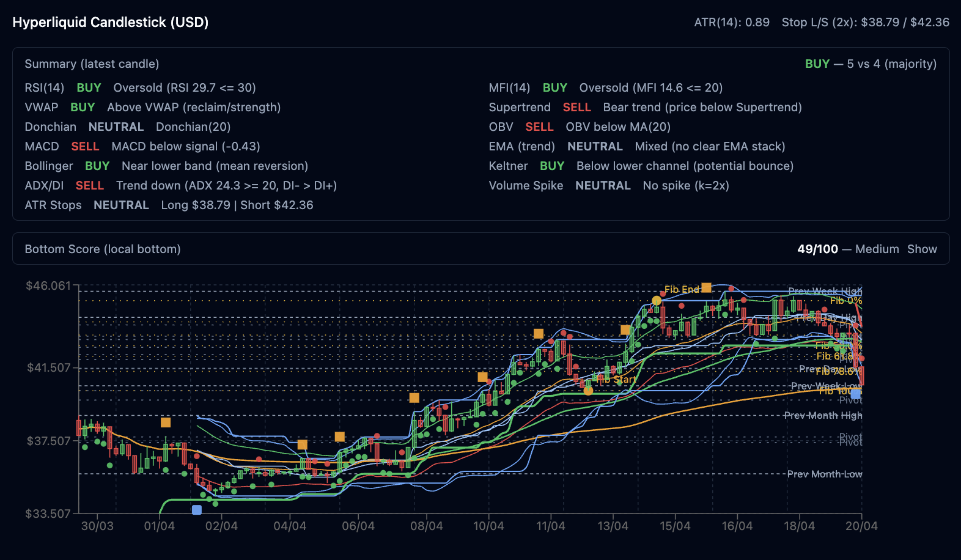
Task: Click the 49/100 bottom score value
Action: tap(817, 249)
